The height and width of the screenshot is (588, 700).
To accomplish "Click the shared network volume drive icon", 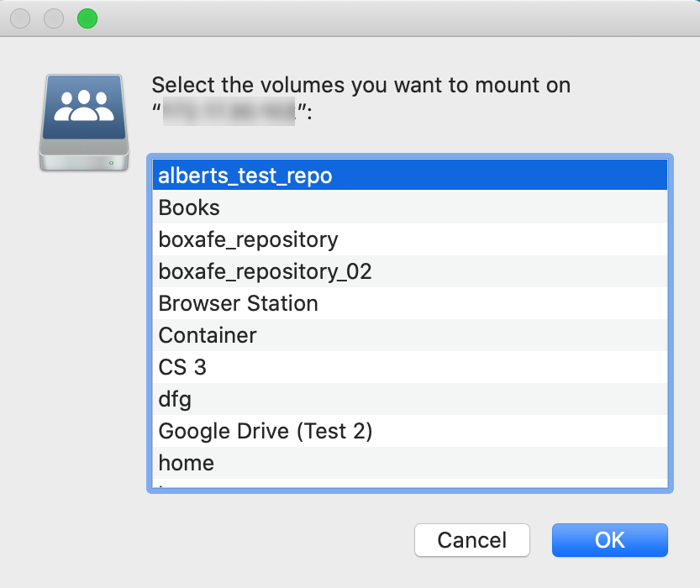I will click(x=84, y=122).
